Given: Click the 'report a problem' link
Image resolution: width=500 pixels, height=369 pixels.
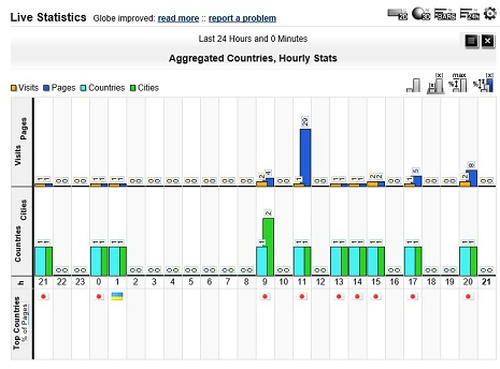Looking at the screenshot, I should [x=242, y=18].
